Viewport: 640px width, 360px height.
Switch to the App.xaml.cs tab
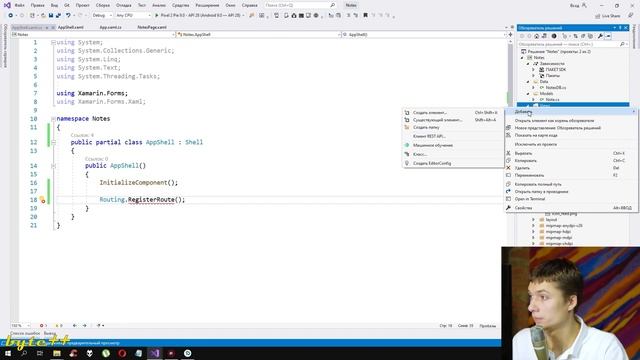[x=111, y=27]
